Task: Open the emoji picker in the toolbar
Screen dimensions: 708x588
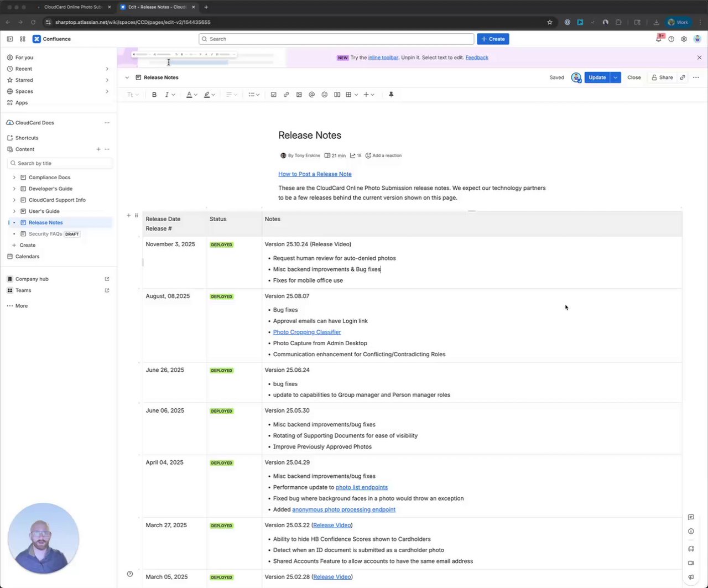Action: coord(325,95)
